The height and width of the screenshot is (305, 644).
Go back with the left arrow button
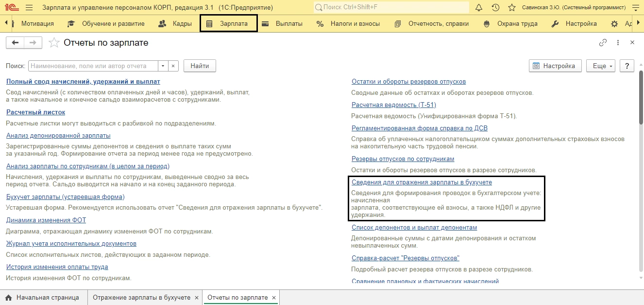[x=15, y=43]
